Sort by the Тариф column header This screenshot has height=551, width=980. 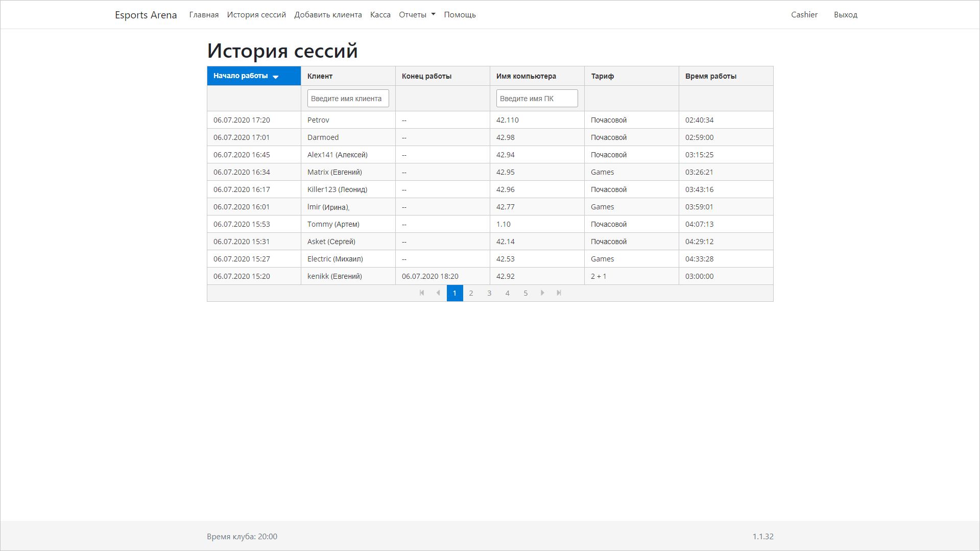click(602, 76)
